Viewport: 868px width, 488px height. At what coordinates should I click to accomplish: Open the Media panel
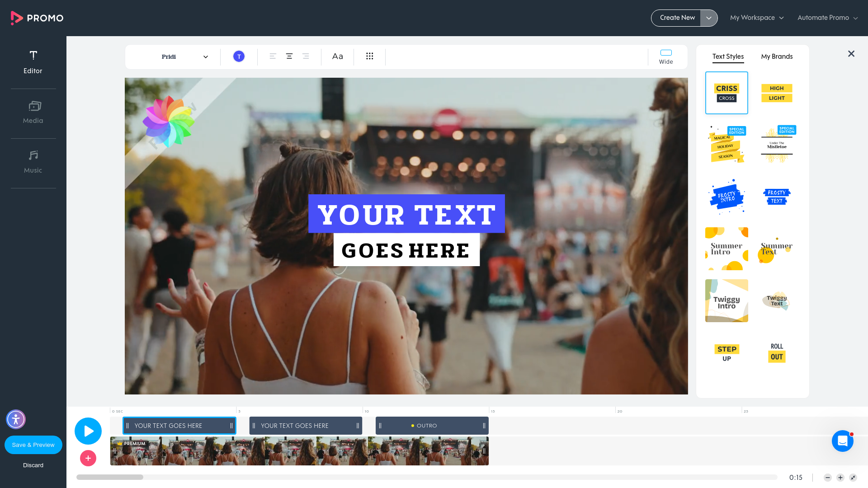coord(33,113)
